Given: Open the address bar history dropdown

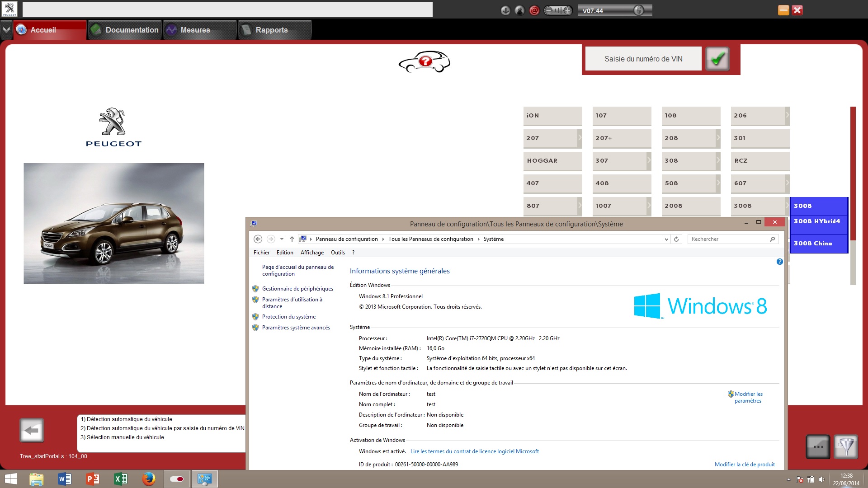Looking at the screenshot, I should pyautogui.click(x=666, y=239).
